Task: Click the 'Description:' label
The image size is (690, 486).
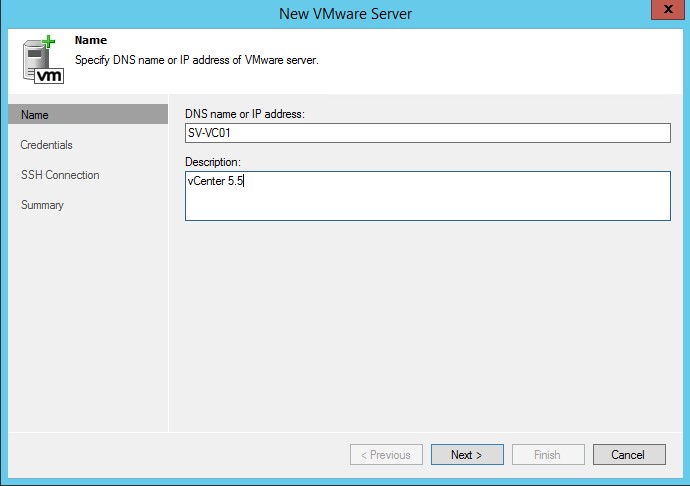Action: click(213, 162)
